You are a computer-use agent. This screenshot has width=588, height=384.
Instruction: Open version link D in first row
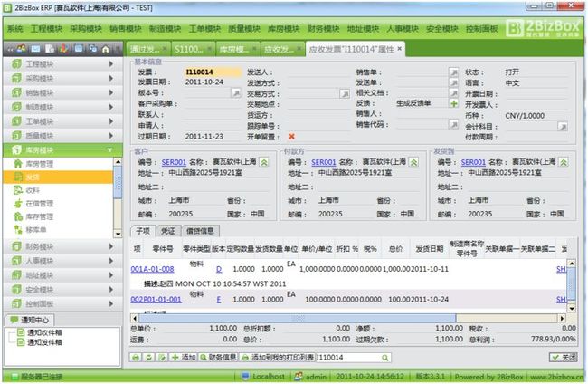tap(219, 269)
